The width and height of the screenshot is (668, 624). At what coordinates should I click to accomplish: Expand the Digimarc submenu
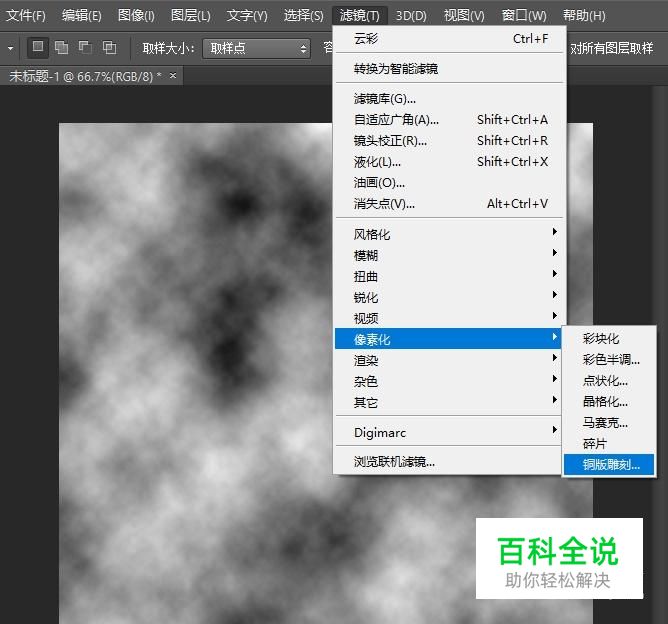(x=449, y=432)
